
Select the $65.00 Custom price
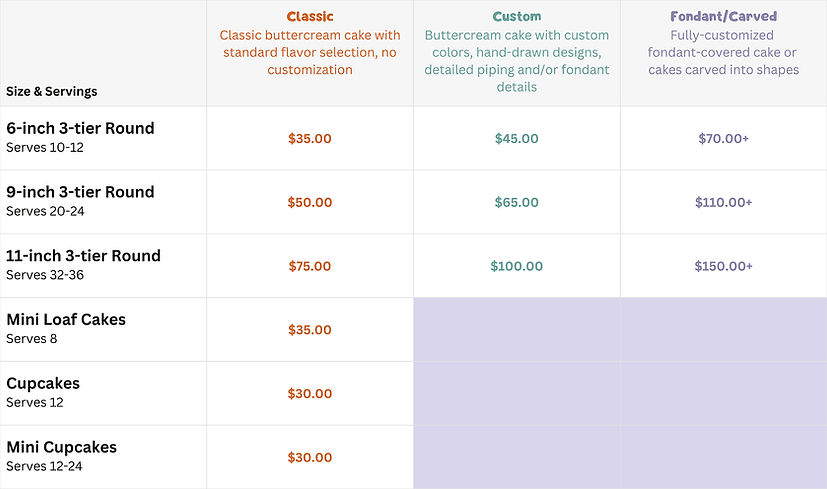[517, 203]
